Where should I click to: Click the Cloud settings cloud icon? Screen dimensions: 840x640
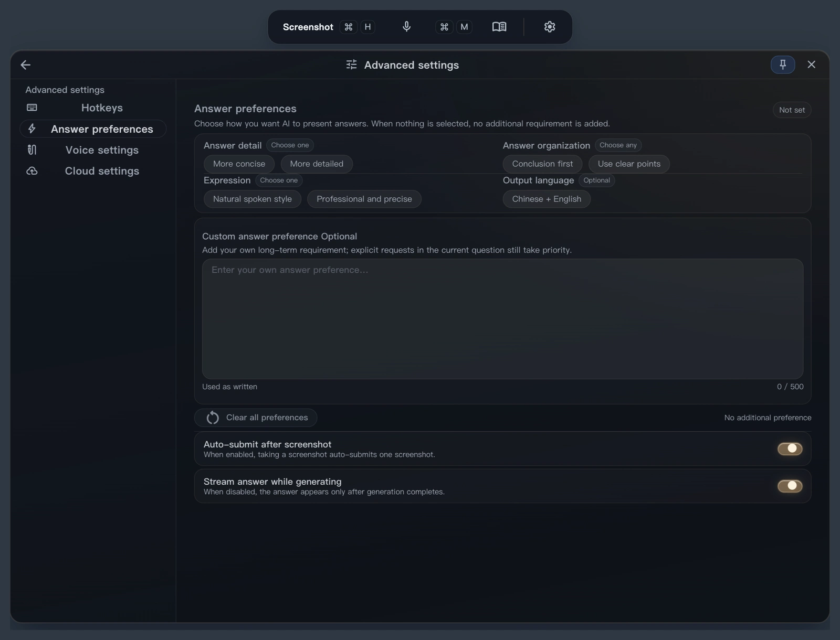click(32, 171)
